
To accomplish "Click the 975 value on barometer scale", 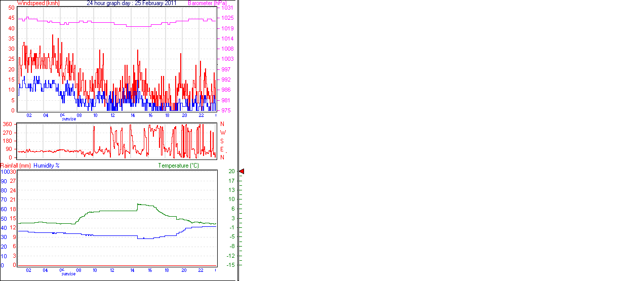I will pos(227,110).
